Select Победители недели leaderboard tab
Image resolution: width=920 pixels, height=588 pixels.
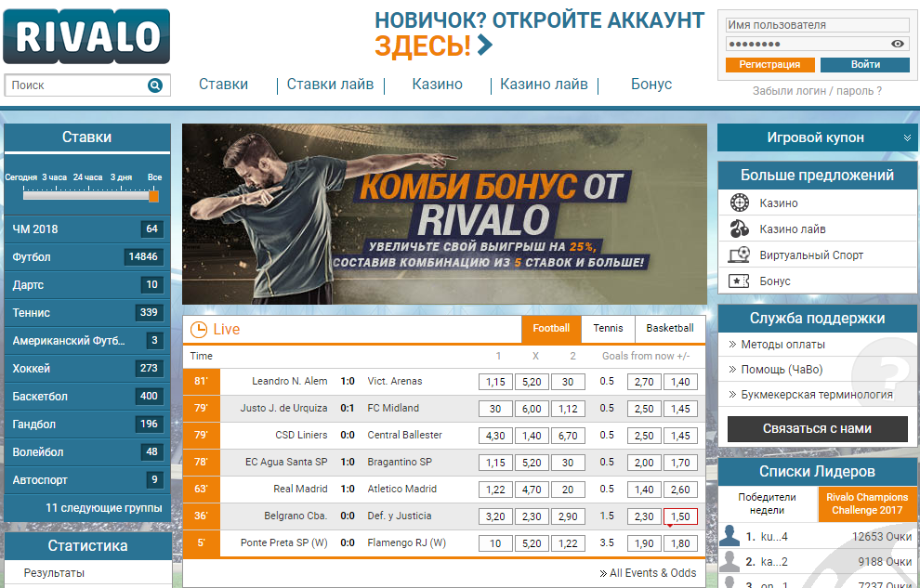pyautogui.click(x=767, y=503)
